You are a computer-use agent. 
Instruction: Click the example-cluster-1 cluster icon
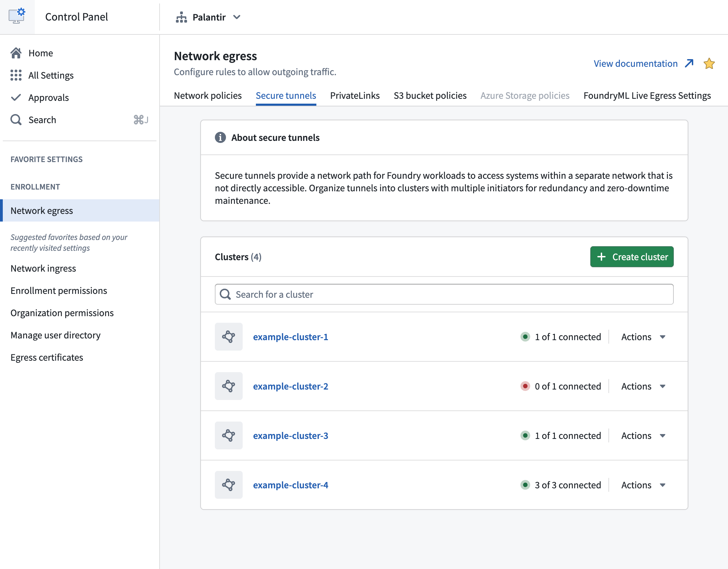pyautogui.click(x=229, y=337)
